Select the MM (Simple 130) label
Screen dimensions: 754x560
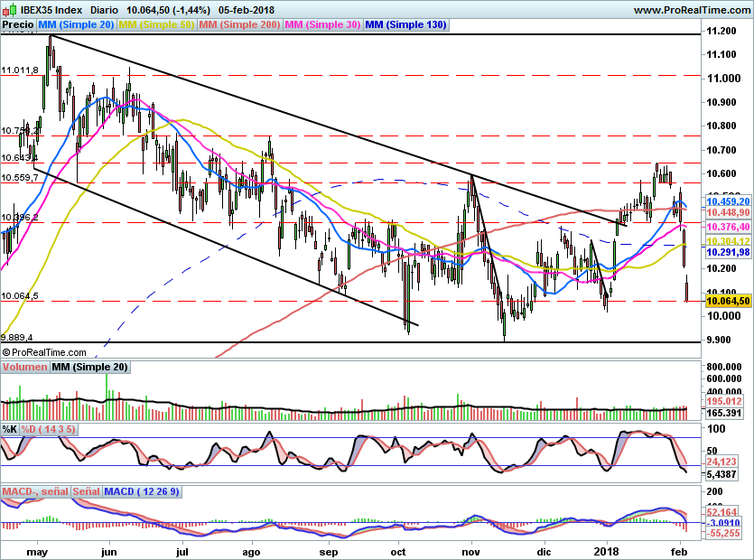[405, 24]
